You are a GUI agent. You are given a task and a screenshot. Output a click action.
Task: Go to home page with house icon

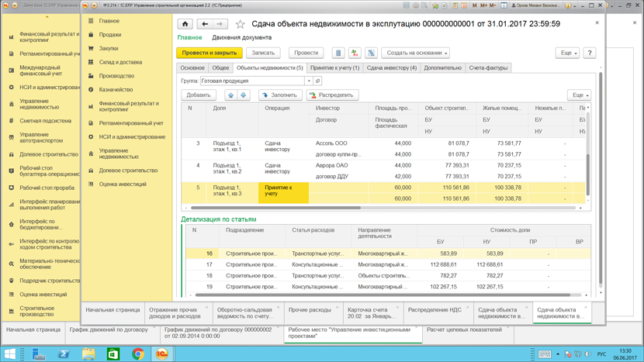pyautogui.click(x=185, y=24)
